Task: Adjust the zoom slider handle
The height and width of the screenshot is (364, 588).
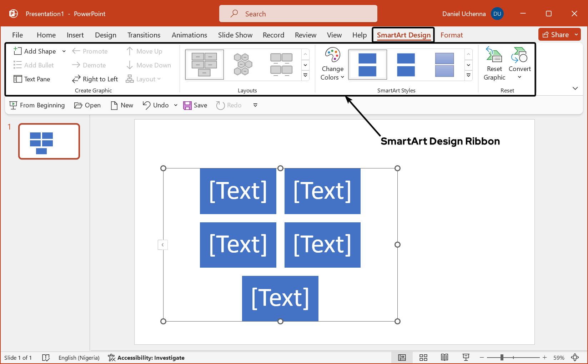Action: click(502, 358)
